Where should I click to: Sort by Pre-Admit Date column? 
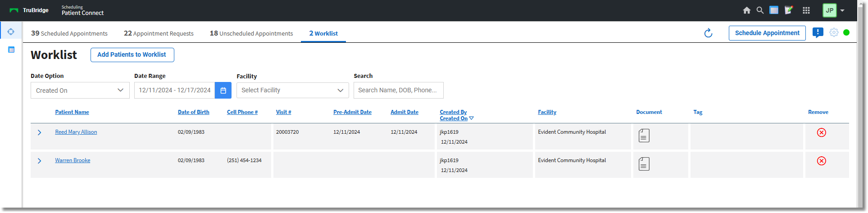pos(352,112)
